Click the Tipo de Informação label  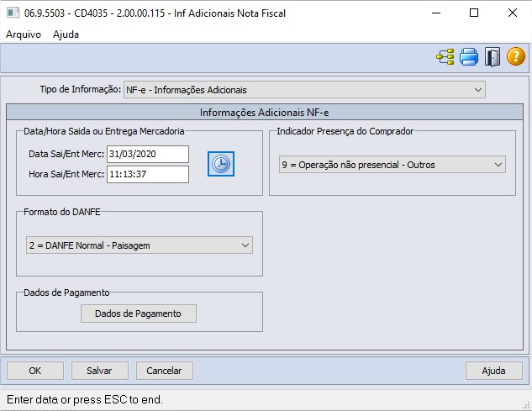coord(81,89)
